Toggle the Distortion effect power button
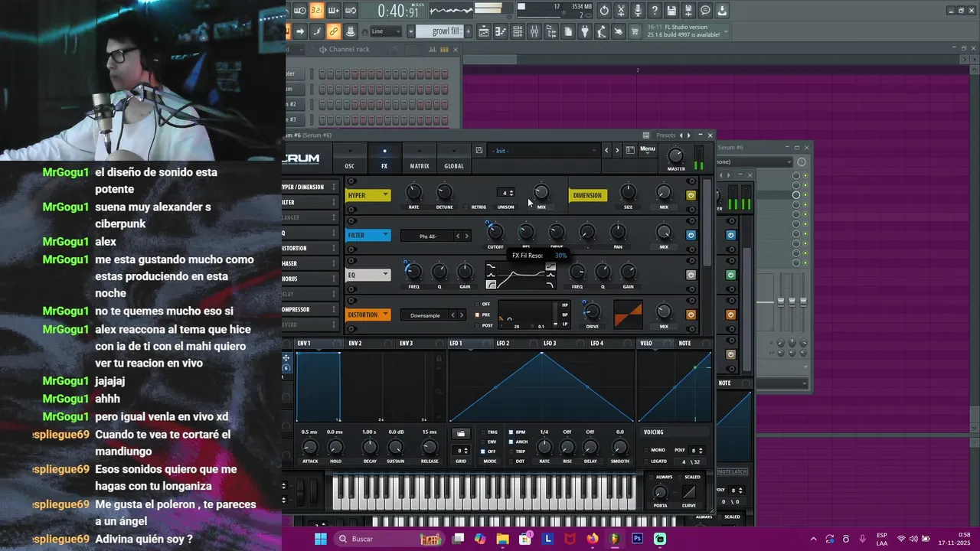980x551 pixels. [691, 315]
